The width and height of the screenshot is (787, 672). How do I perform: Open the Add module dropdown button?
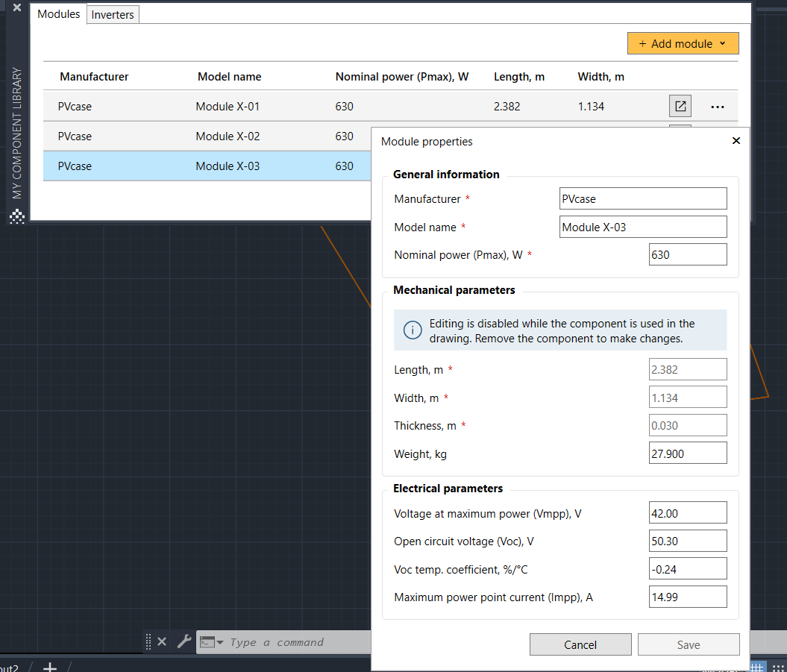pyautogui.click(x=683, y=44)
